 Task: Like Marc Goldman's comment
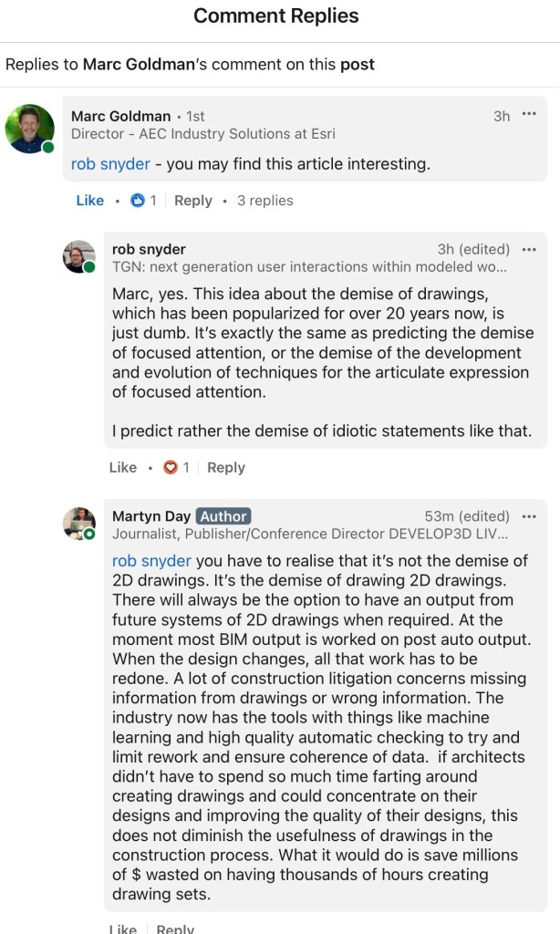click(89, 201)
